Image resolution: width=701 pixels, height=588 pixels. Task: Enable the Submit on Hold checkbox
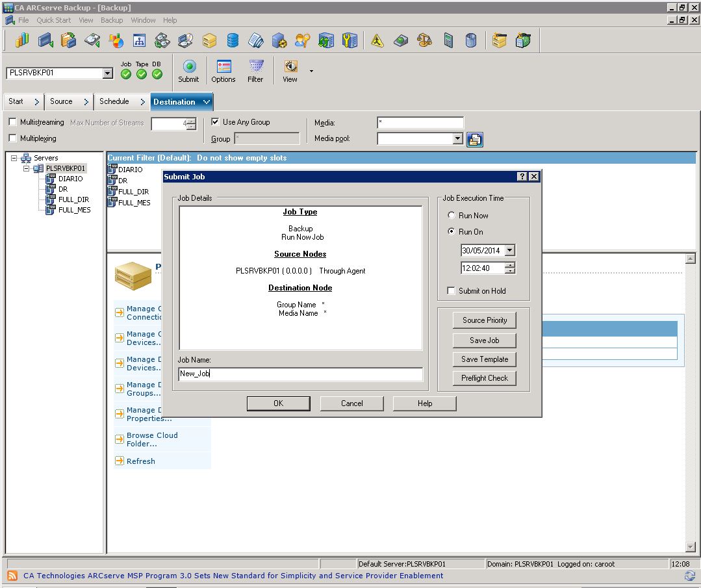[452, 291]
